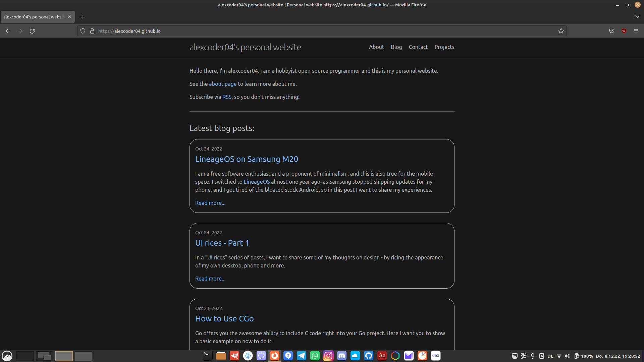
Task: Open the LineageOS on Samsung M20 post
Action: (247, 159)
